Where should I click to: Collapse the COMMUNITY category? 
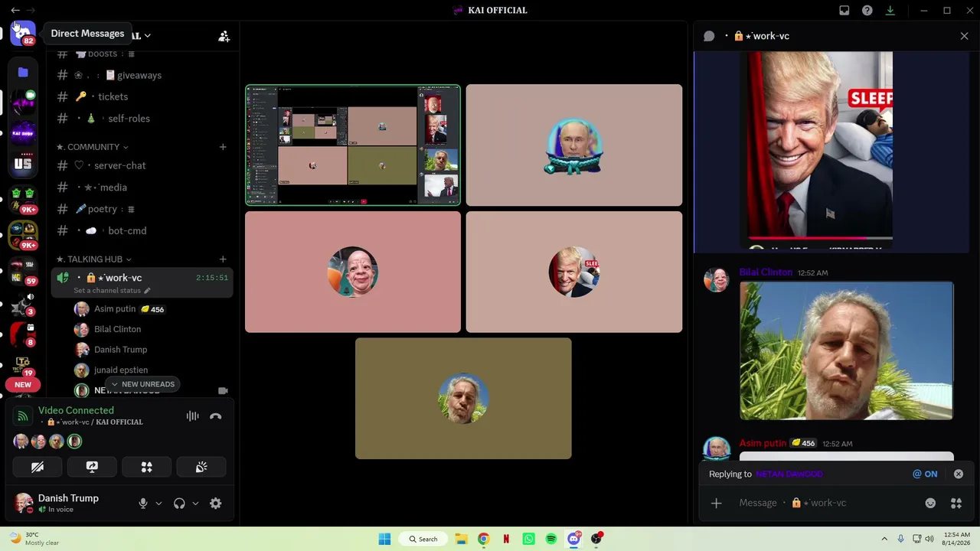tap(93, 147)
